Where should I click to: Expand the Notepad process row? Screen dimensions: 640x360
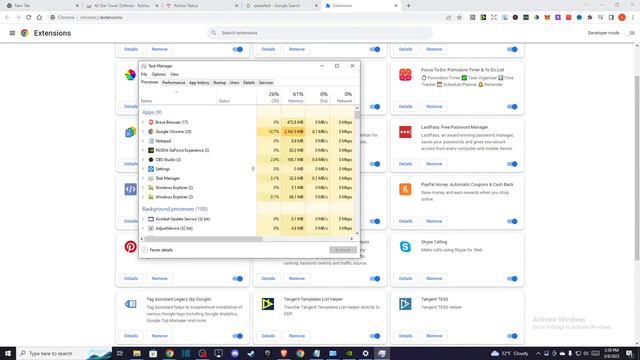click(x=143, y=141)
